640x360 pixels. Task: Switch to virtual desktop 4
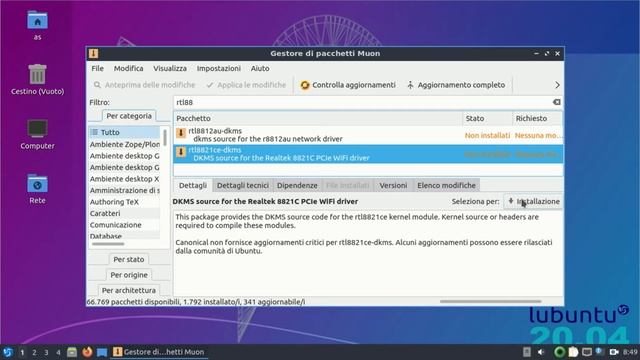pos(58,352)
